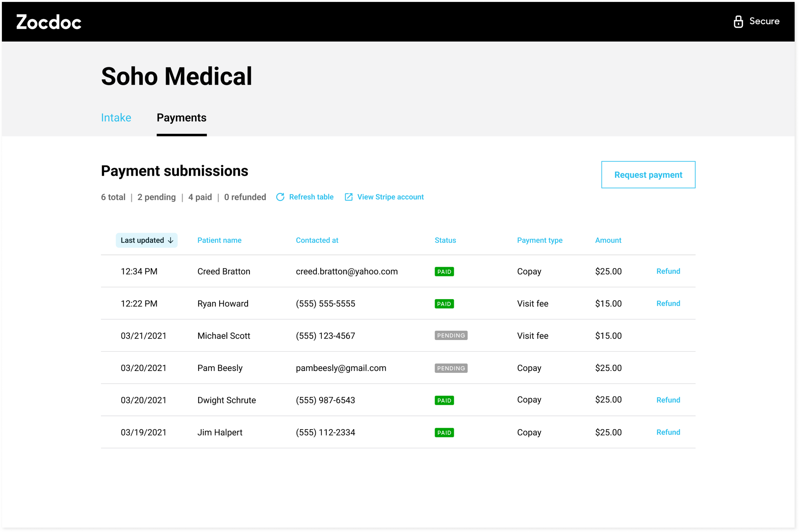Select the Payments tab
Viewport: 799px width, 532px height.
click(x=182, y=118)
